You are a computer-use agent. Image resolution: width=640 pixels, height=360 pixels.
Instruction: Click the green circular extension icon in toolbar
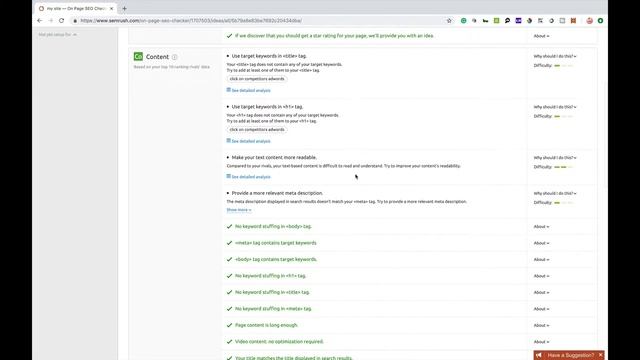(463, 20)
